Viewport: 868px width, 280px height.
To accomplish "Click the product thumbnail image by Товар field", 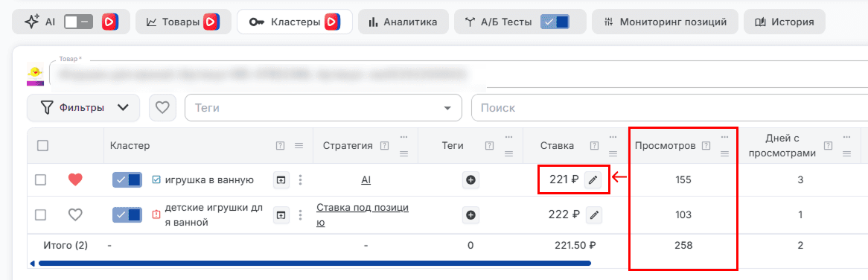I will coord(35,75).
